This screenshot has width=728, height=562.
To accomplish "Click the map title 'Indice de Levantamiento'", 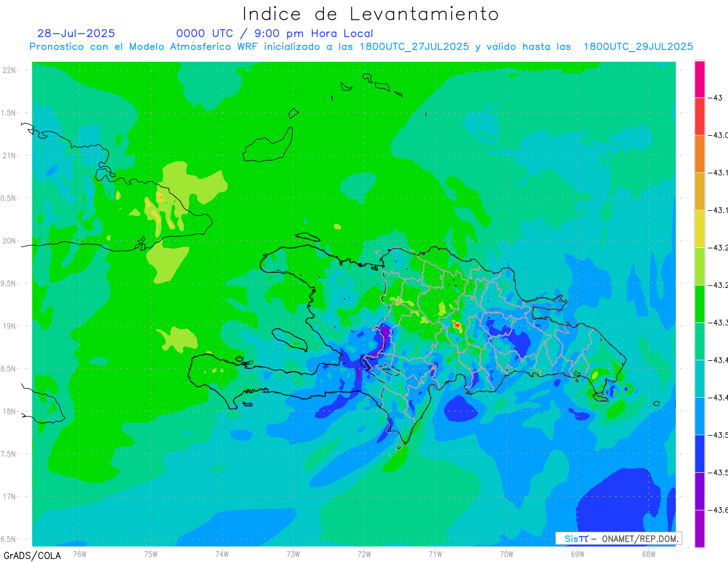I will pos(371,13).
